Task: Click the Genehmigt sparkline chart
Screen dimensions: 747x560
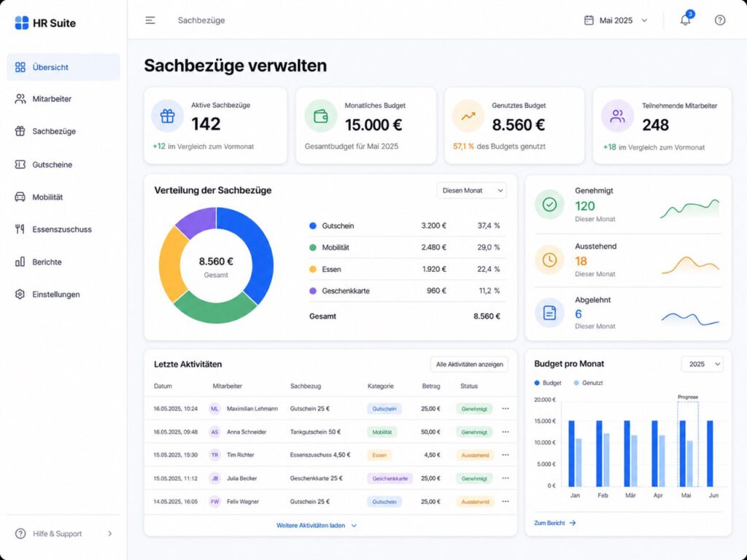Action: click(x=689, y=209)
